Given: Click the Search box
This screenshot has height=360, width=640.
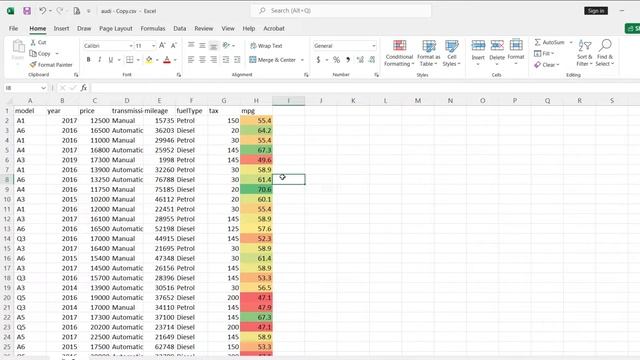Looking at the screenshot, I should (341, 11).
